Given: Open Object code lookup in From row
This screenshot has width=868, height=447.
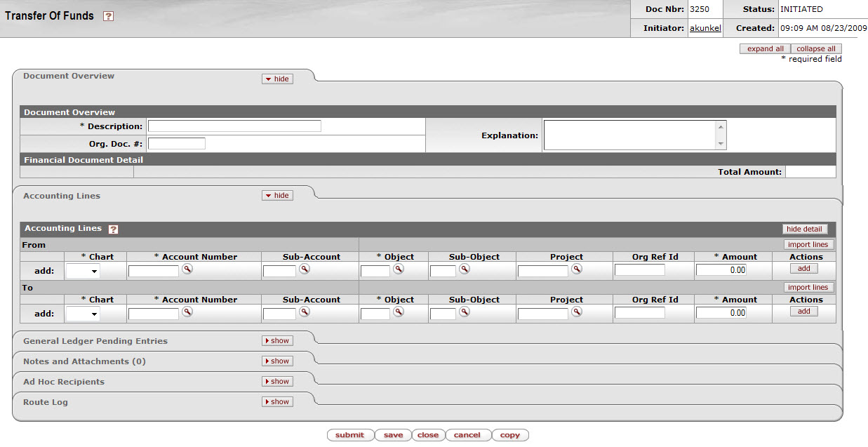Looking at the screenshot, I should coord(398,269).
